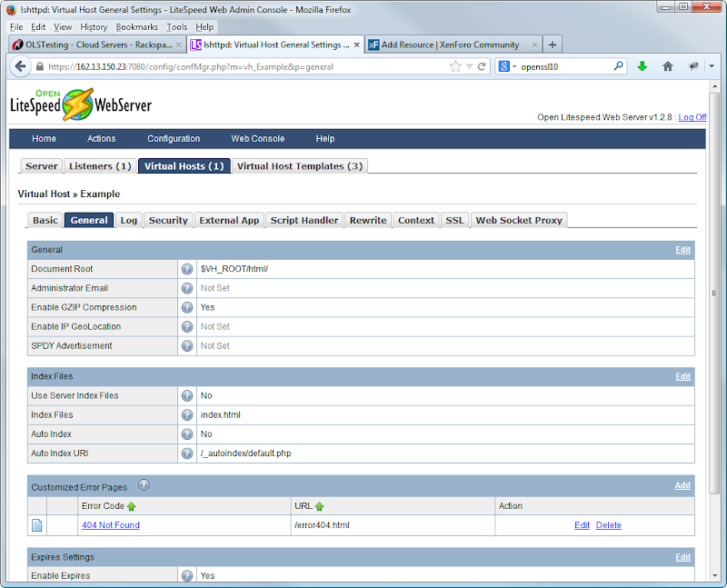
Task: Open the External App sub-tab
Action: (229, 220)
